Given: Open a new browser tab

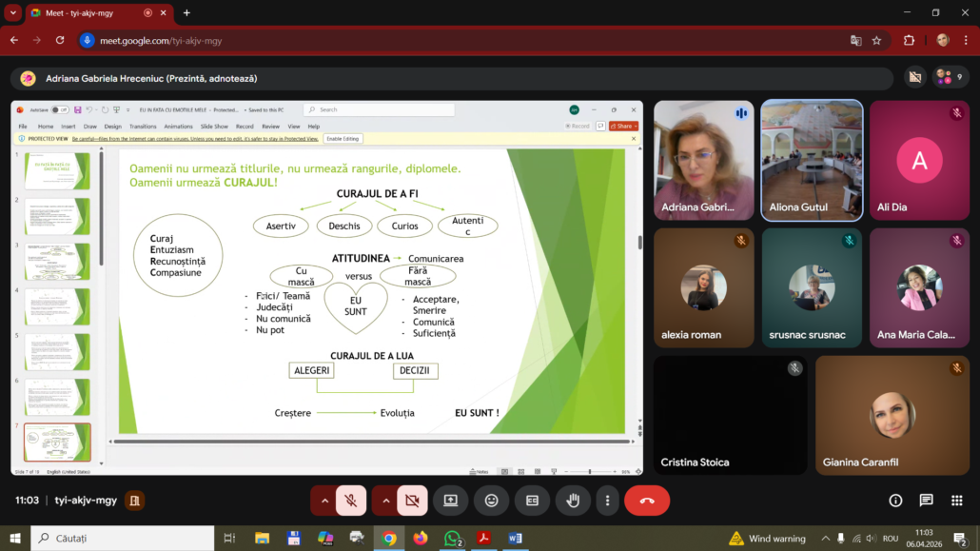Looking at the screenshot, I should 186,12.
